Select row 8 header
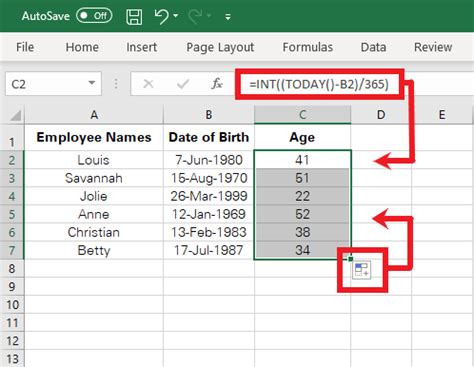The image size is (474, 367). (x=12, y=268)
